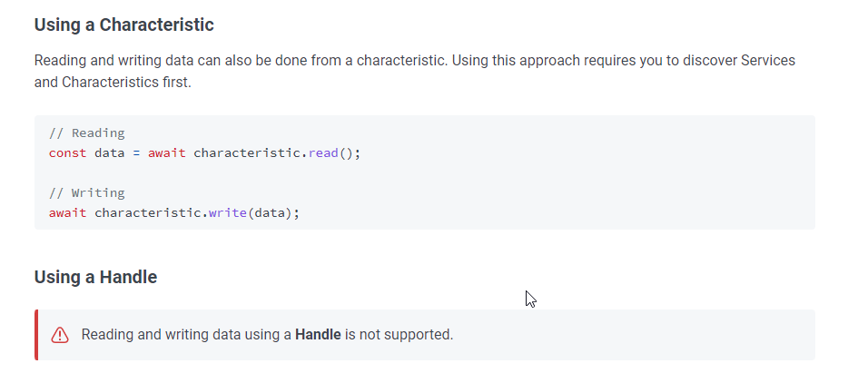Viewport: 868px width, 383px height.
Task: Click "characteristic" before ".write"
Action: tap(147, 212)
